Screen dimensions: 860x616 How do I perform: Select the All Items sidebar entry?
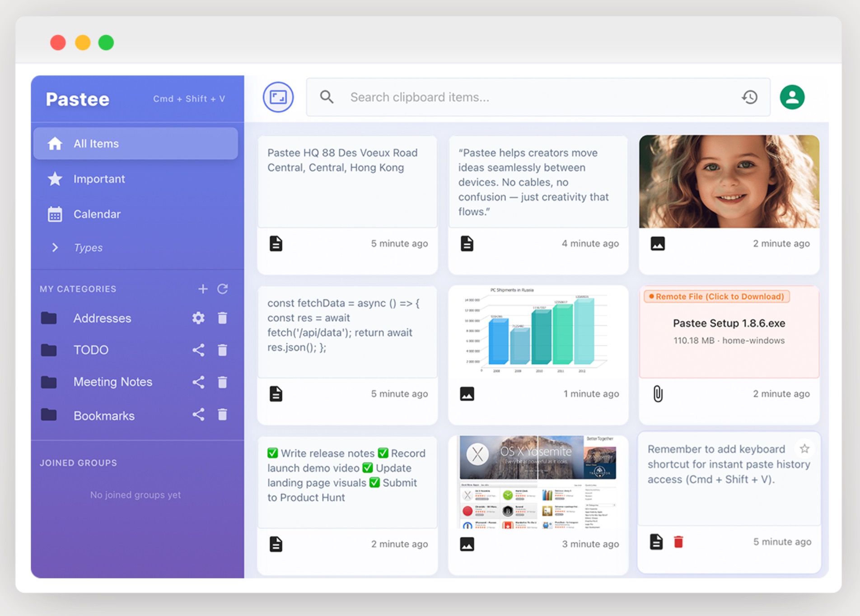click(96, 143)
